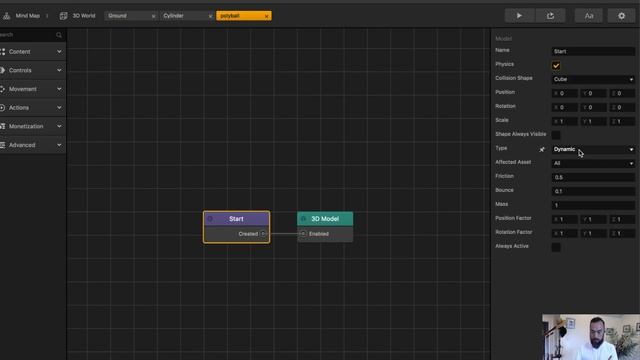This screenshot has height=360, width=640.
Task: Click the webcam video thumbnail
Action: pos(591,337)
